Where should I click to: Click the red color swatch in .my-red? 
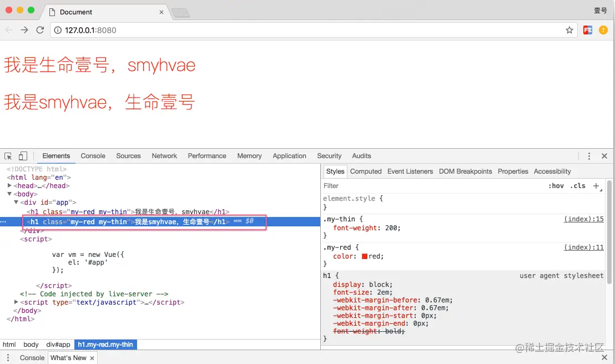coord(364,256)
